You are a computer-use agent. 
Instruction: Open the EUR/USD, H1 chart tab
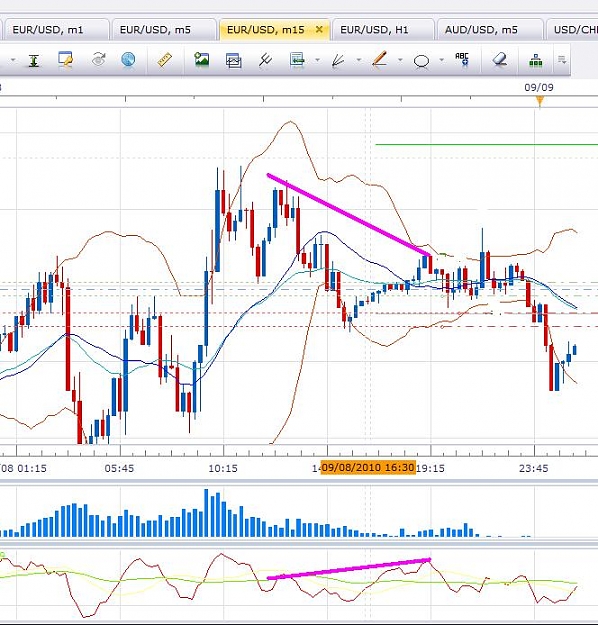coord(382,30)
